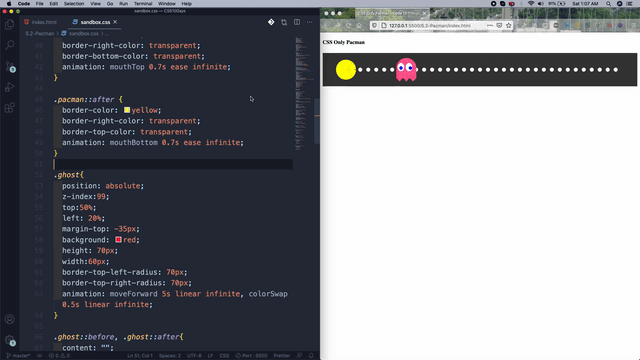Open the Extensions view

(x=9, y=108)
